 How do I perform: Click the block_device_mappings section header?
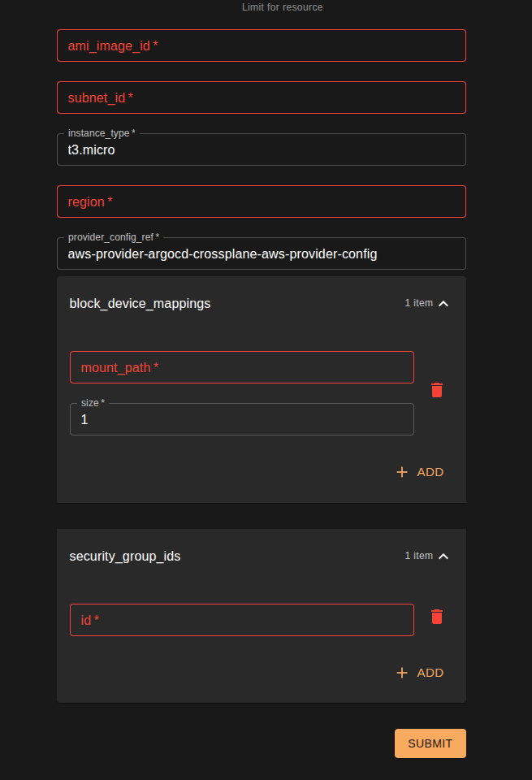tap(139, 303)
